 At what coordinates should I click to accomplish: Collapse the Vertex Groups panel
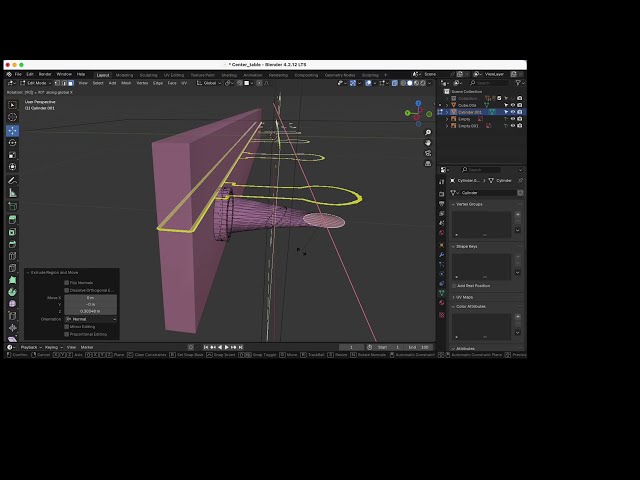453,204
